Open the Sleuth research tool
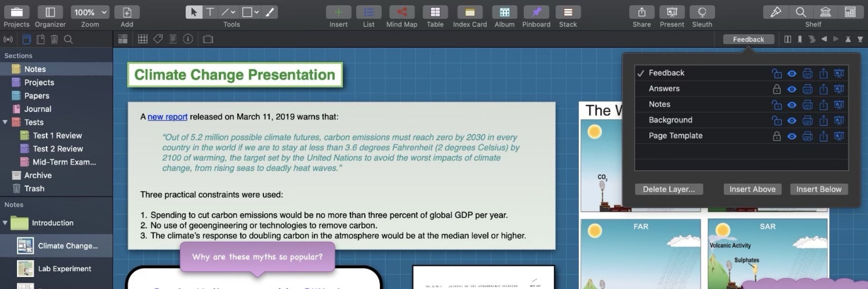This screenshot has width=868, height=289. click(x=702, y=12)
